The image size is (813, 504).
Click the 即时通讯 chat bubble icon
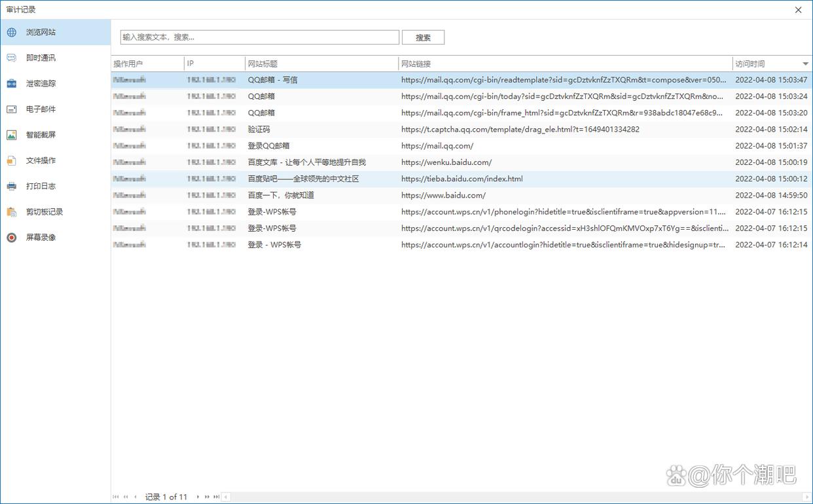coord(12,58)
